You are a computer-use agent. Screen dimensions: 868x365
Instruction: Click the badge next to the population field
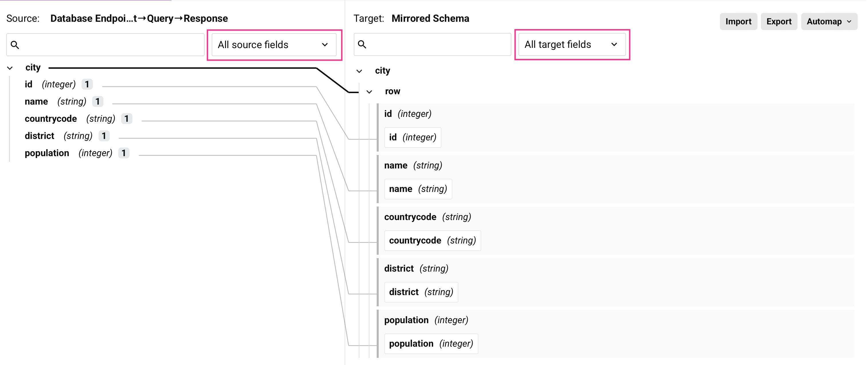point(124,153)
